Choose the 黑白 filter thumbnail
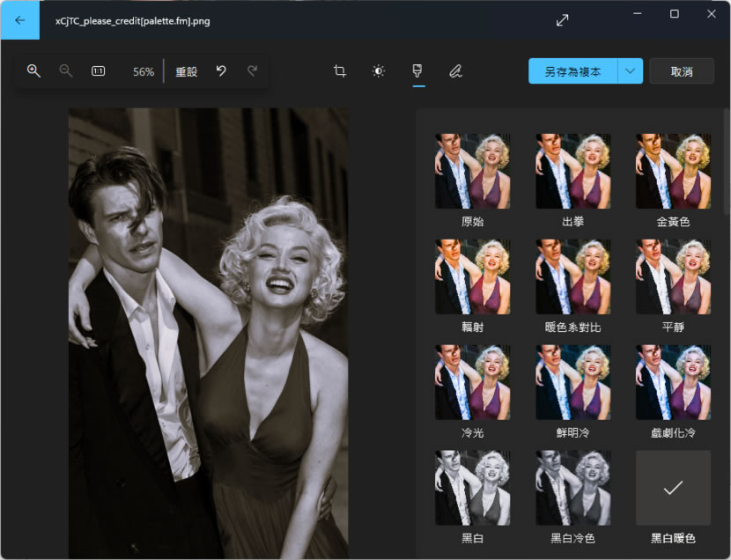The width and height of the screenshot is (731, 560). [x=472, y=488]
